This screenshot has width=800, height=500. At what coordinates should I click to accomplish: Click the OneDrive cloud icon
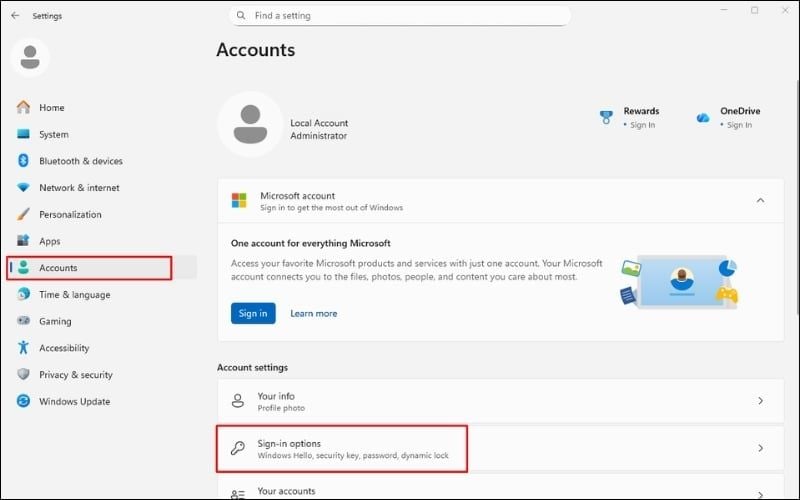(x=703, y=118)
